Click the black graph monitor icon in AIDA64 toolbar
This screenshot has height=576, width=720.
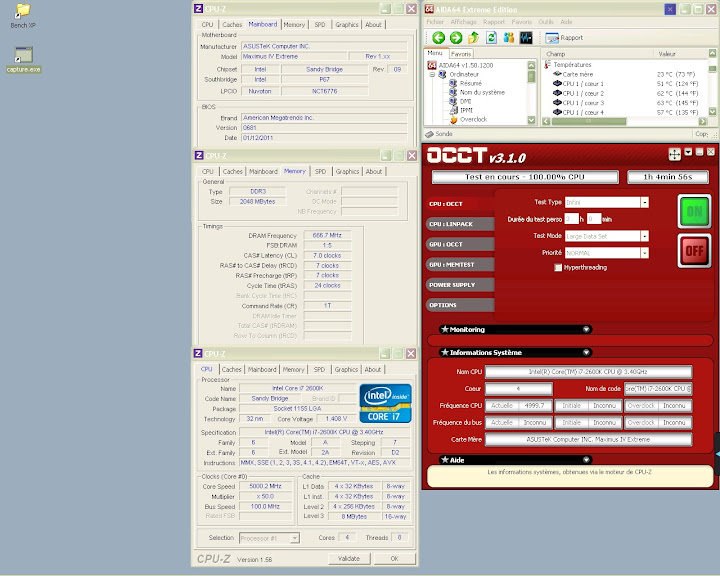pos(526,38)
